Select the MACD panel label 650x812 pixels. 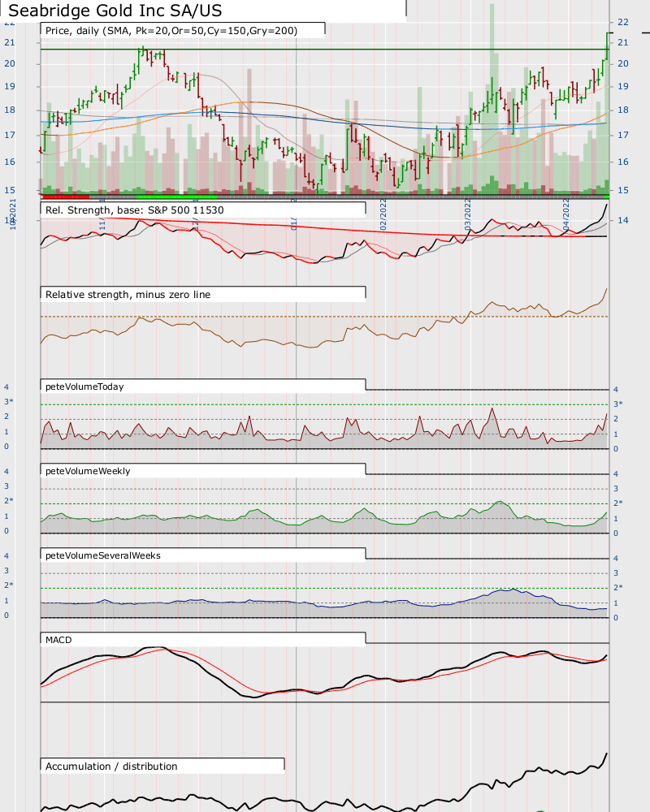click(58, 640)
